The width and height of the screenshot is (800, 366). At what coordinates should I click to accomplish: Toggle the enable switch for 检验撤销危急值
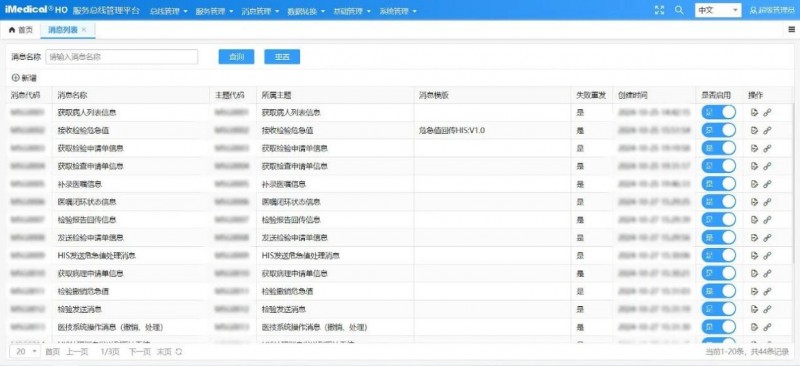(x=718, y=291)
